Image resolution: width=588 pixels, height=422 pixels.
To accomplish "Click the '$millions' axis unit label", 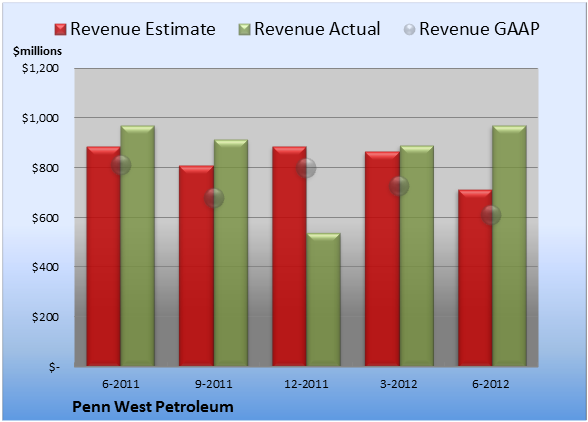I will click(38, 51).
